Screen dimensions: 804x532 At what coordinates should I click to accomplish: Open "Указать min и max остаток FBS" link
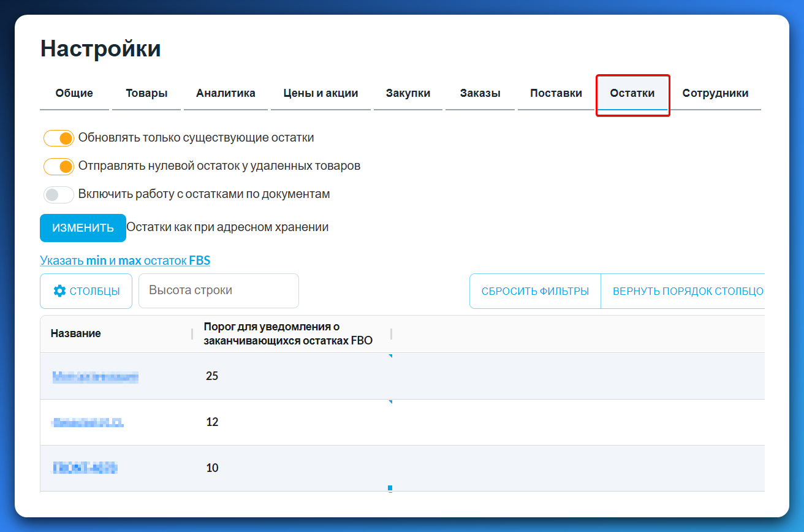125,260
